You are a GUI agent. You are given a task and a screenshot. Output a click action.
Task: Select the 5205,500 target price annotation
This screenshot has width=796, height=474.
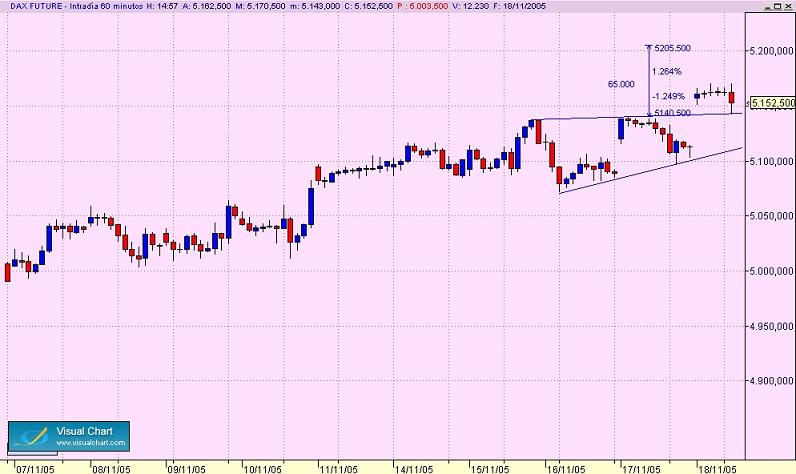click(x=672, y=48)
